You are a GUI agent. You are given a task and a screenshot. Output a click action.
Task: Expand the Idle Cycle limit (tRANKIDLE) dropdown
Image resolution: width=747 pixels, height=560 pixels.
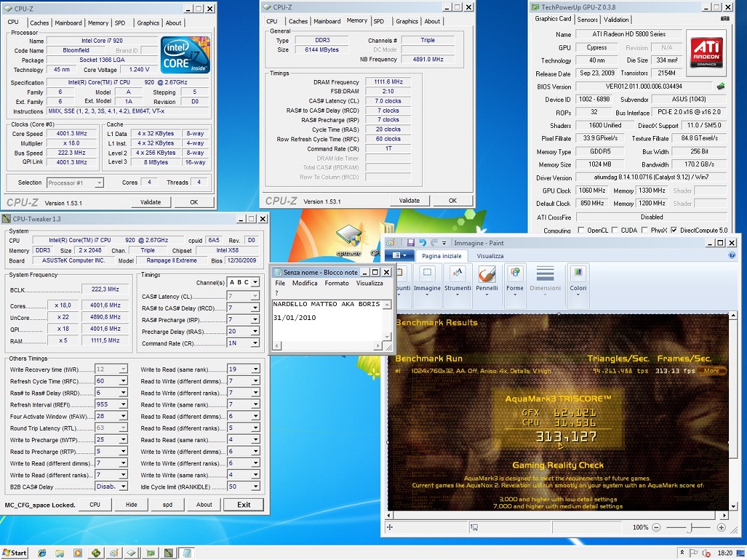[256, 487]
